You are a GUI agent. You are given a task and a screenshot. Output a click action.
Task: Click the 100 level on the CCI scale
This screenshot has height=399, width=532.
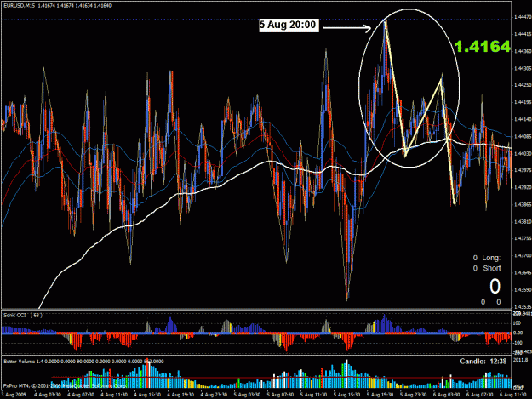coord(518,323)
